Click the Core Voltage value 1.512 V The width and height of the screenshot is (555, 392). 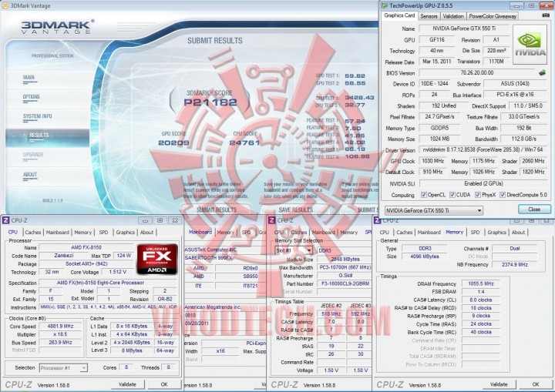pos(118,272)
